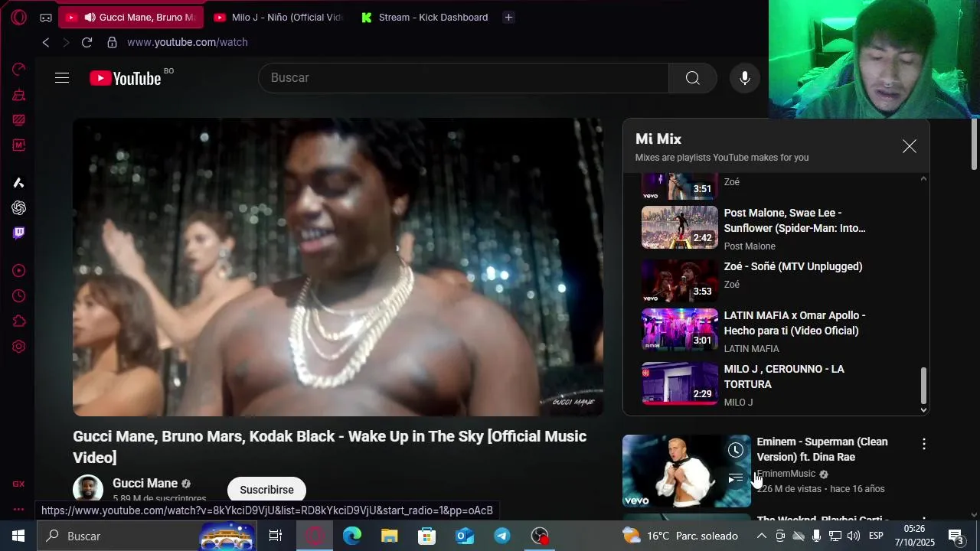Image resolution: width=980 pixels, height=551 pixels.
Task: Open sidebar player icon
Action: (19, 271)
